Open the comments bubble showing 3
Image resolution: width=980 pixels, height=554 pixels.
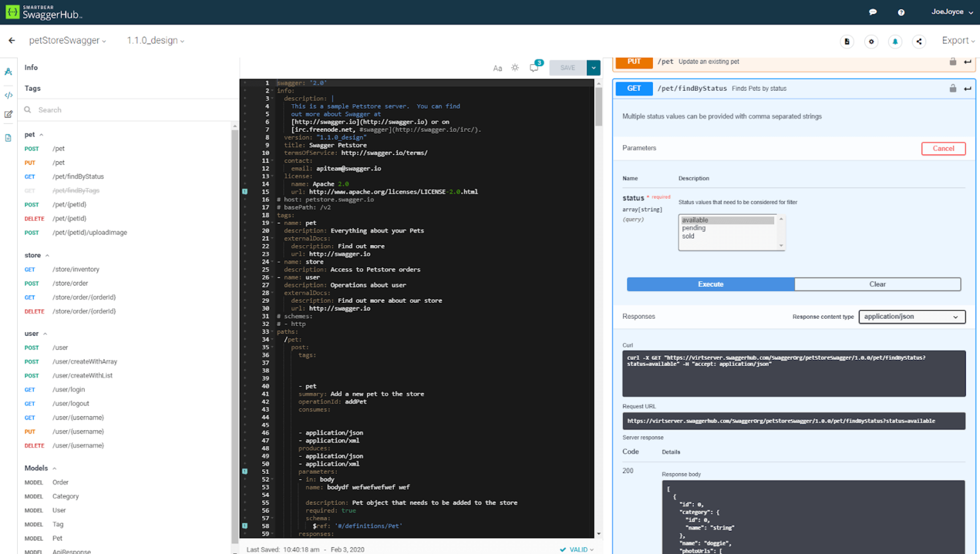[534, 67]
